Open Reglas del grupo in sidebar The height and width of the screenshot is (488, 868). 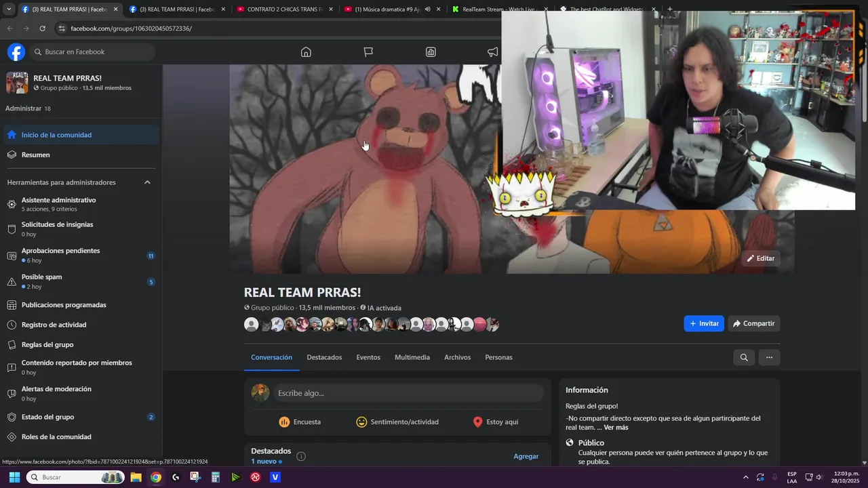[81, 344]
